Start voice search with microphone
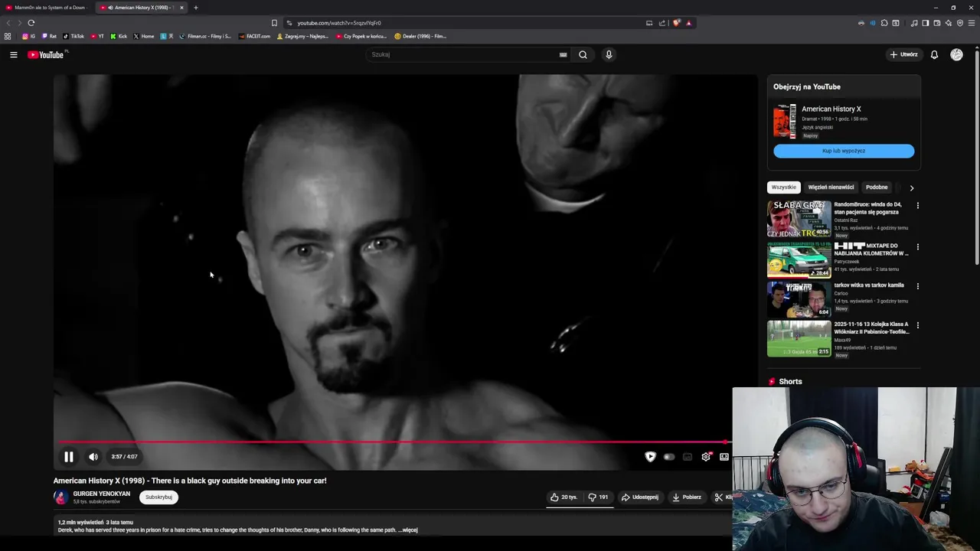 point(609,54)
